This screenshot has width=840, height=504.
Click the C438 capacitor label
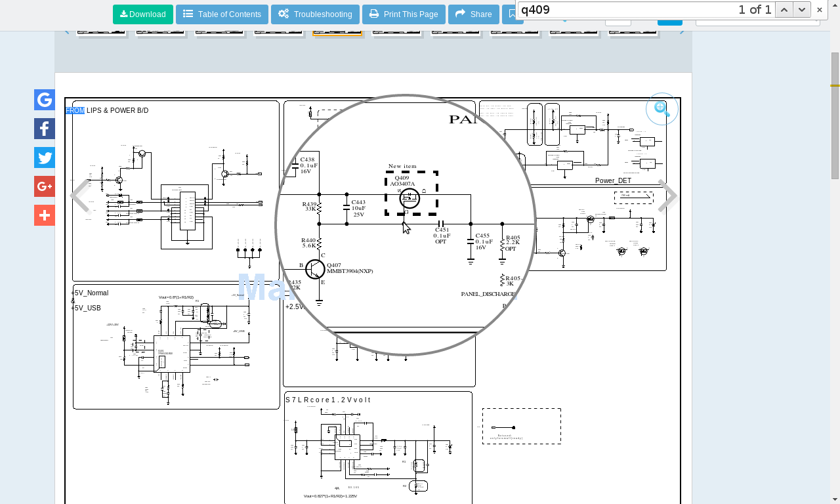click(307, 159)
